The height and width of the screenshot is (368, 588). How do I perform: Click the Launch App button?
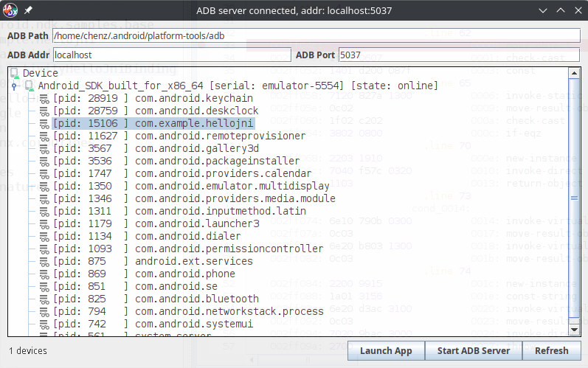386,351
